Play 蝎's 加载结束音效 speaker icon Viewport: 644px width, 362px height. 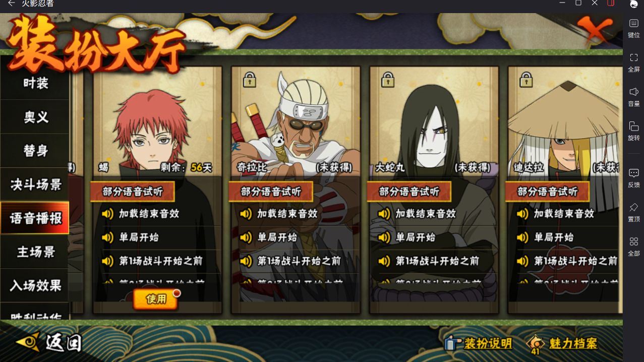[x=107, y=214]
